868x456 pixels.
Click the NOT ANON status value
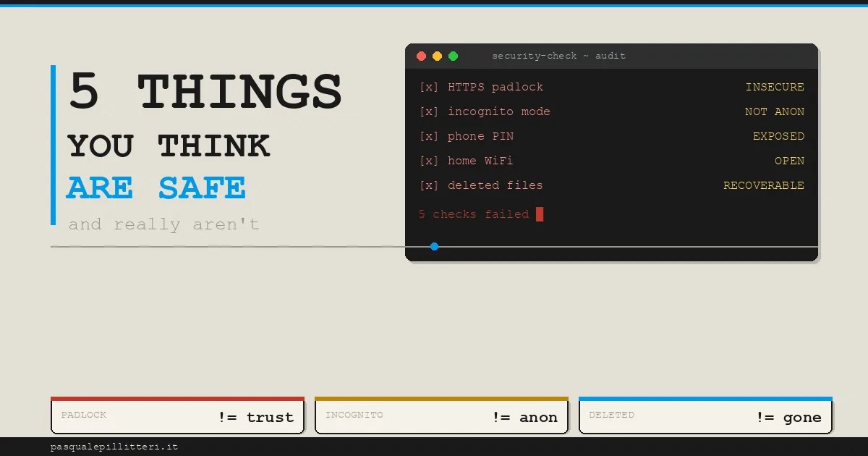pyautogui.click(x=775, y=111)
